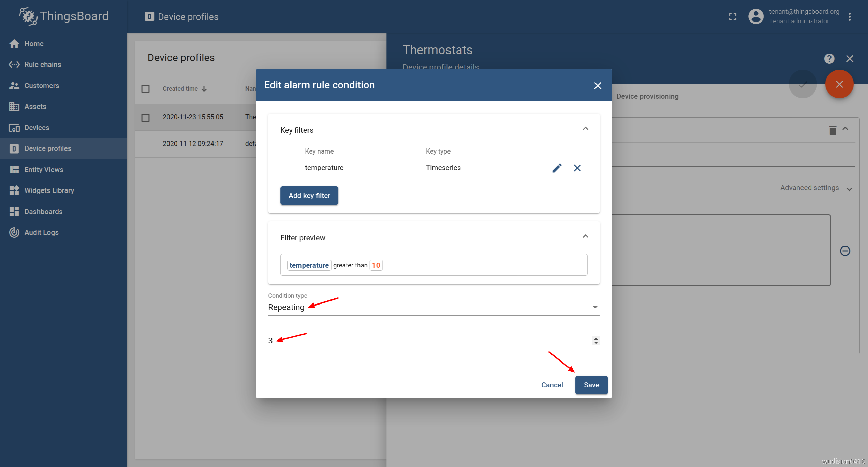This screenshot has width=868, height=467.
Task: Click the edit pencil icon for temperature
Action: pyautogui.click(x=557, y=167)
